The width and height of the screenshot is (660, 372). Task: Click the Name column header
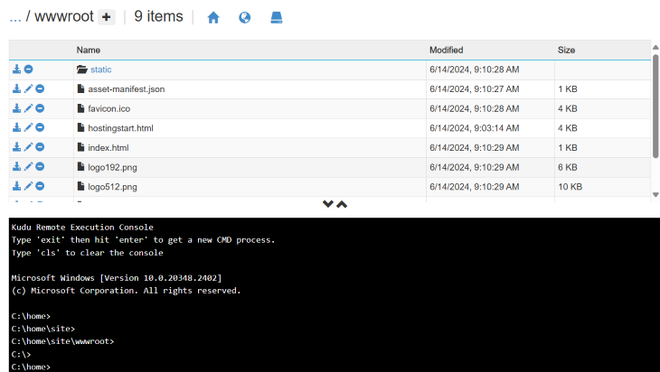(x=88, y=50)
